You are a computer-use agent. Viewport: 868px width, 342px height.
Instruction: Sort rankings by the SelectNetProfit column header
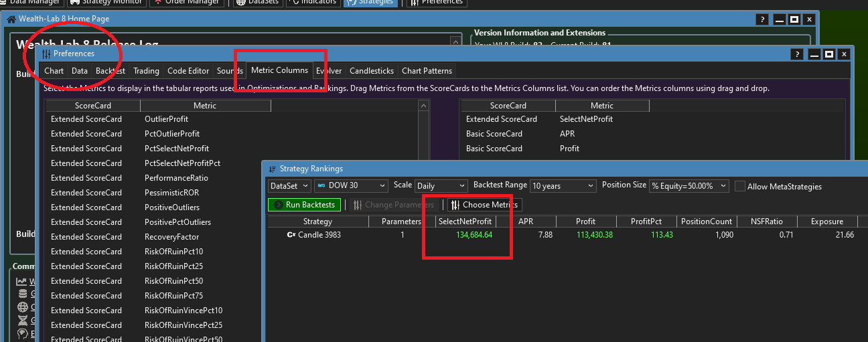coord(465,222)
